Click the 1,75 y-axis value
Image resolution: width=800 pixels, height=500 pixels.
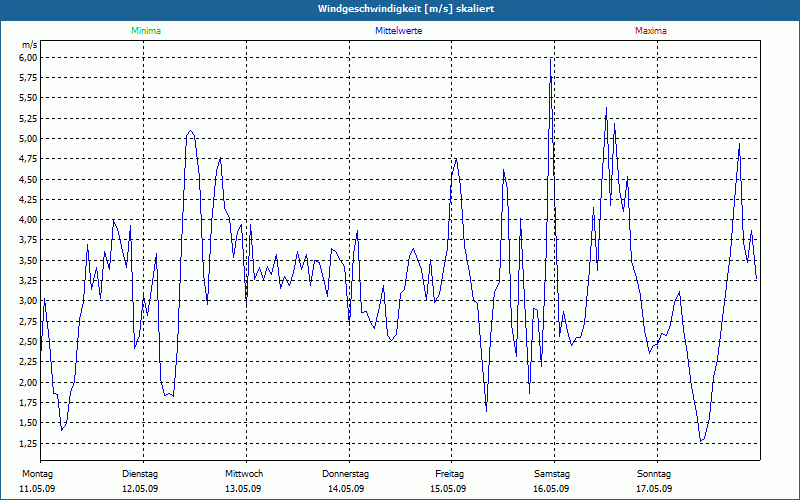(28, 403)
